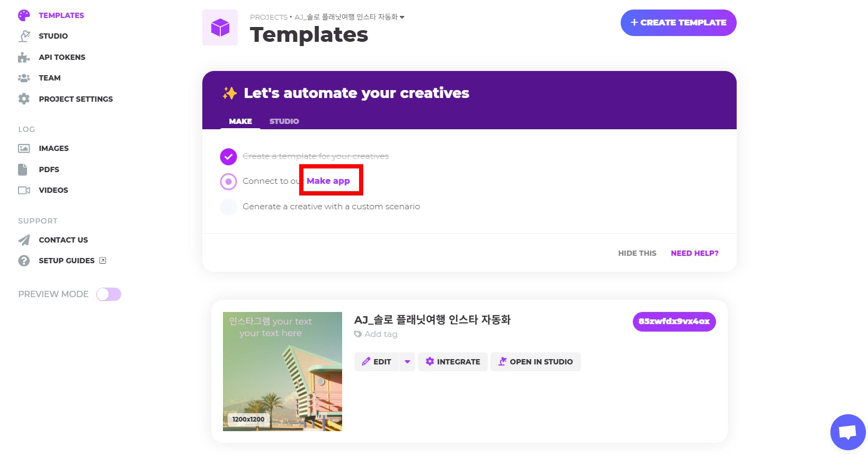Open the beach house template thumbnail
The image size is (868, 455).
coord(282,371)
